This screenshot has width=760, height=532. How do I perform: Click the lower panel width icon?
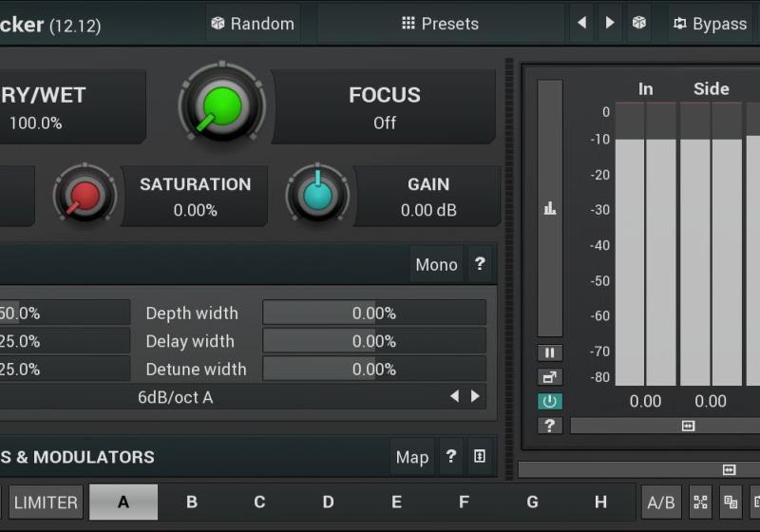(x=729, y=469)
